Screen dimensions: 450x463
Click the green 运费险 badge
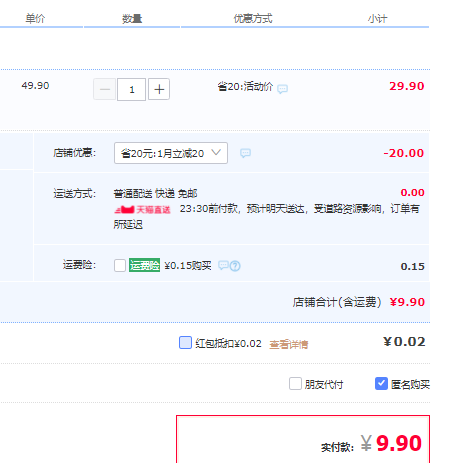tap(144, 265)
